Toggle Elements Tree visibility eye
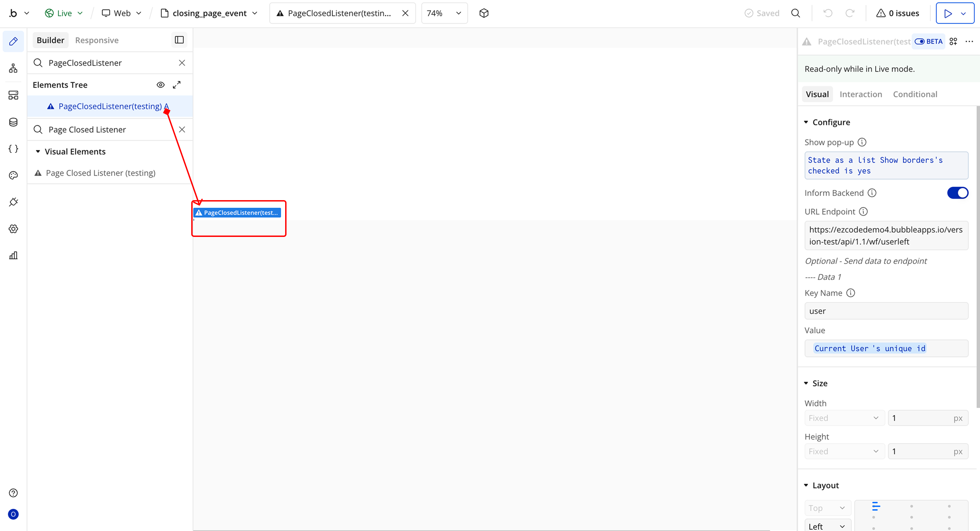The height and width of the screenshot is (531, 980). point(161,85)
